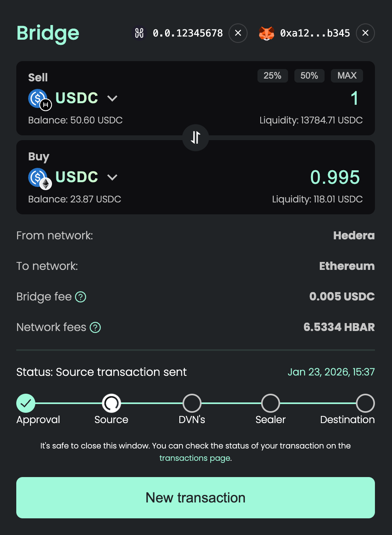
Task: Open the transactions page link
Action: tap(195, 458)
